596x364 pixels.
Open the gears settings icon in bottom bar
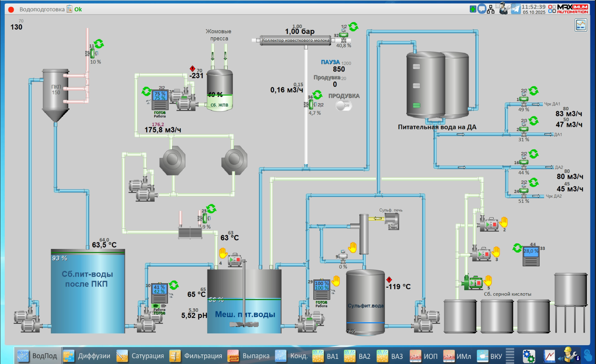click(x=528, y=356)
